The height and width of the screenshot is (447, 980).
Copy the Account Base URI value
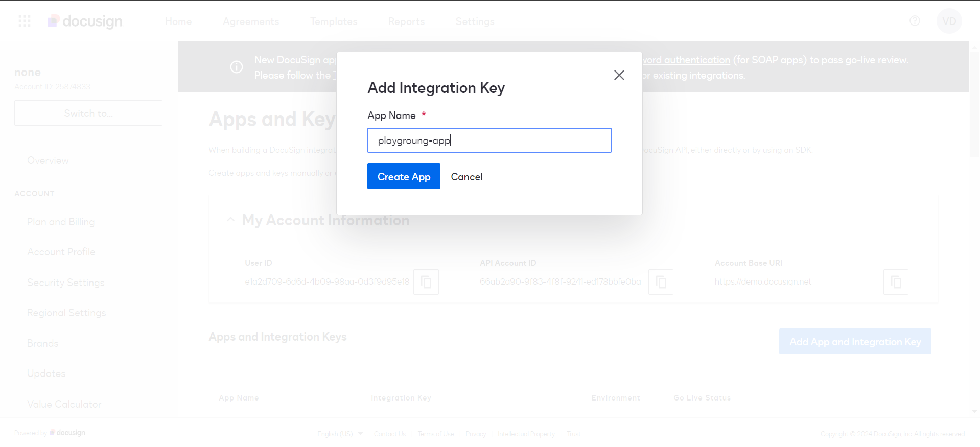pos(896,282)
